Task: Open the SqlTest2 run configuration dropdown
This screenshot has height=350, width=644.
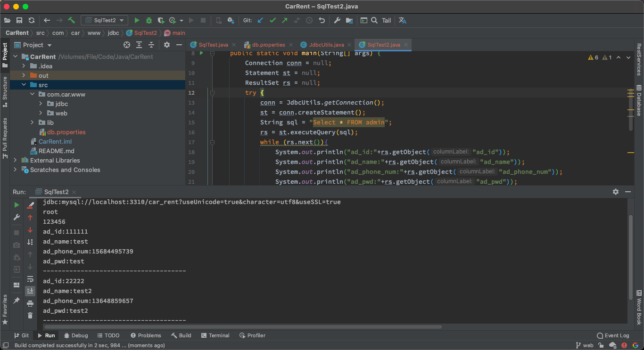Action: click(104, 20)
